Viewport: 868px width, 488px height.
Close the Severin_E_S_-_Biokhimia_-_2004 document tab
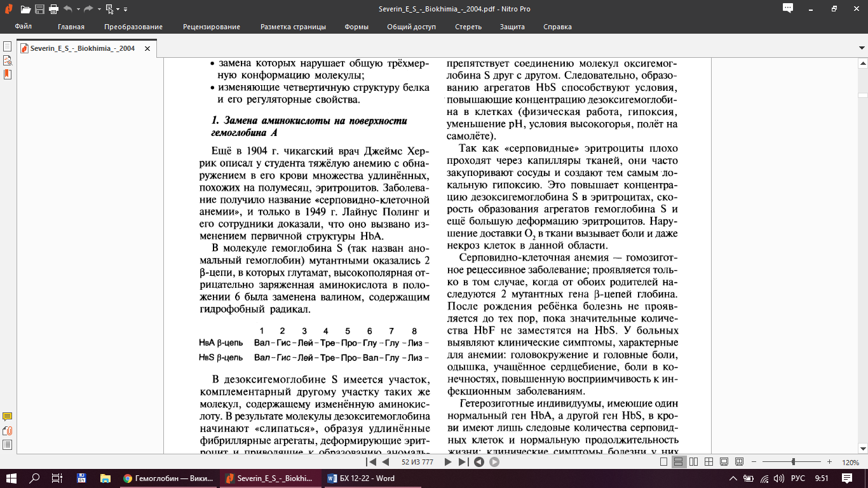click(147, 48)
